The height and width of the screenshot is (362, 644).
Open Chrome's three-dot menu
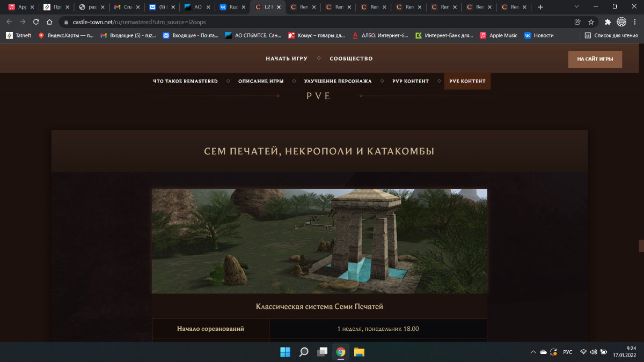pos(635,22)
